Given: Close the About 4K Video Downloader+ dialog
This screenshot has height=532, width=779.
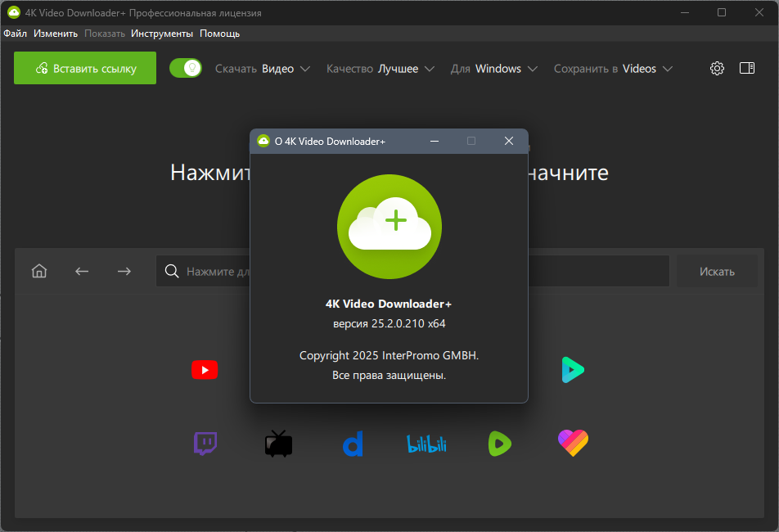Looking at the screenshot, I should tap(509, 141).
